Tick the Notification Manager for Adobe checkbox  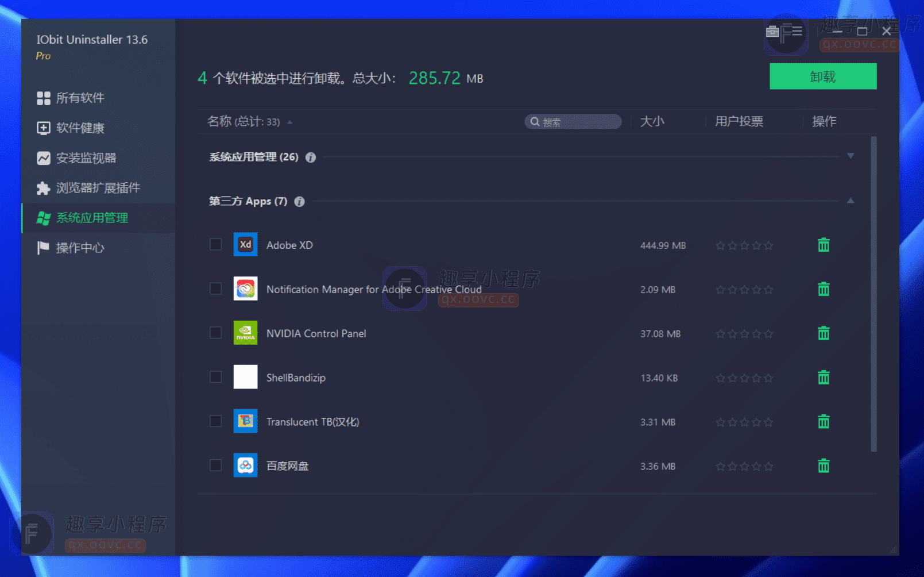click(x=215, y=288)
